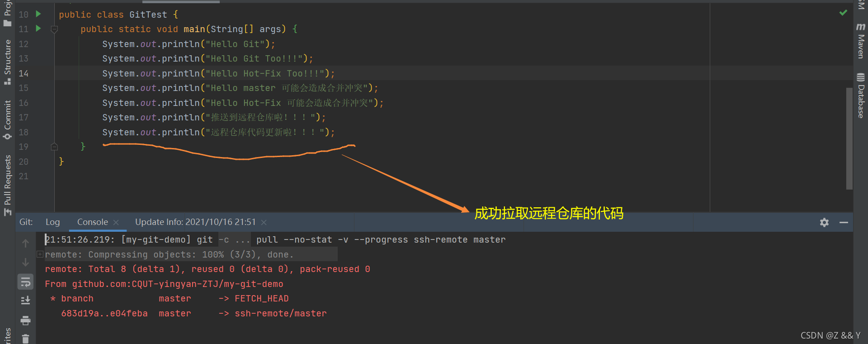
Task: Collapse the main method fold marker on line 11
Action: coord(54,29)
